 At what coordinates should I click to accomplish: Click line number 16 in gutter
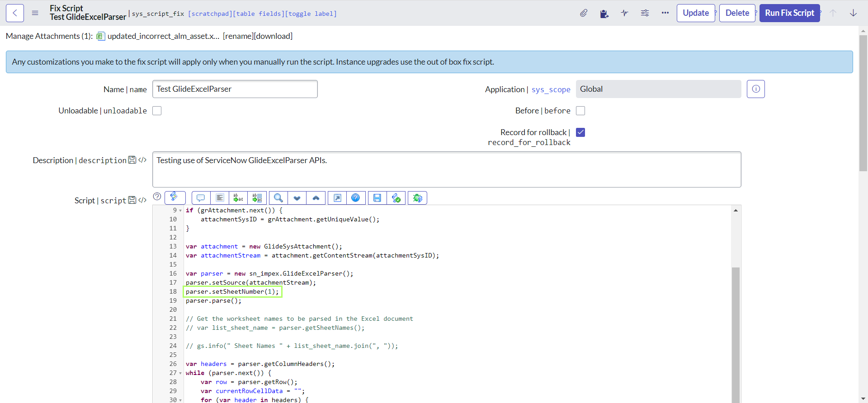(173, 274)
